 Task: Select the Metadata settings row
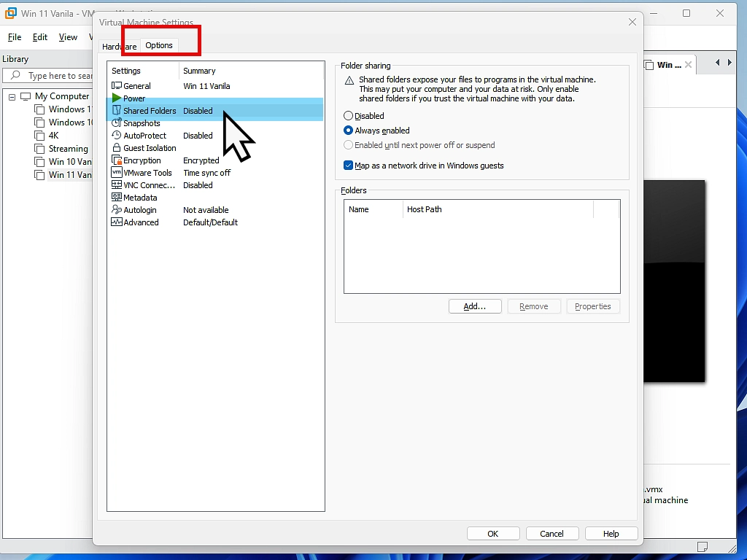click(x=215, y=197)
